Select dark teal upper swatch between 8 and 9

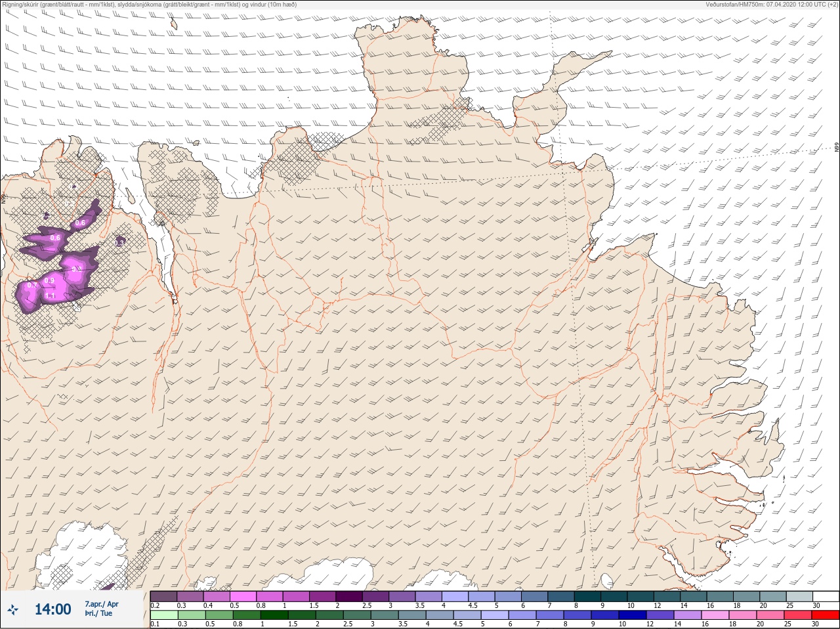[x=587, y=596]
